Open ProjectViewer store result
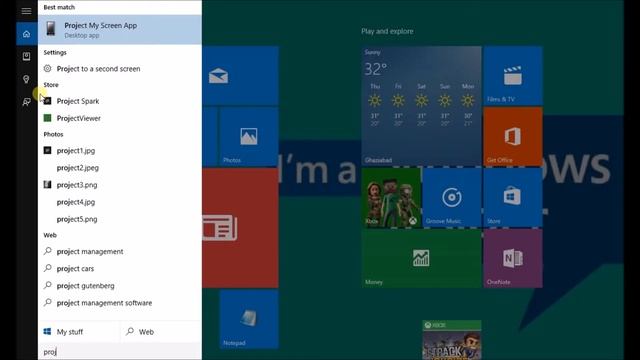 coord(120,118)
